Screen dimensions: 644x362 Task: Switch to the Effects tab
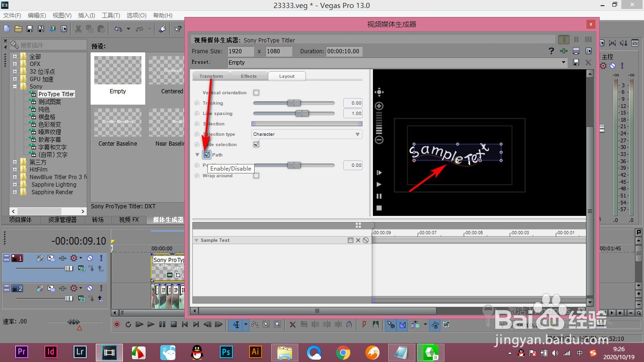point(248,76)
